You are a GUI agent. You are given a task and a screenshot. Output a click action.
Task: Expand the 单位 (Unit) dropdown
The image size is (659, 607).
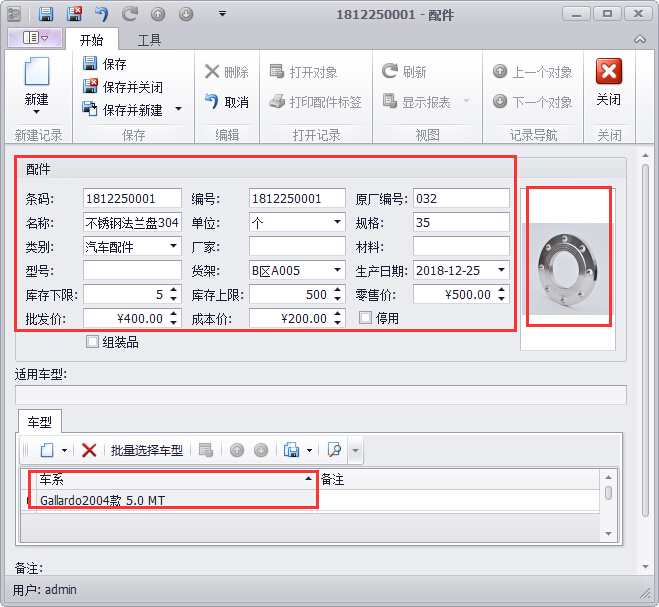pos(338,222)
